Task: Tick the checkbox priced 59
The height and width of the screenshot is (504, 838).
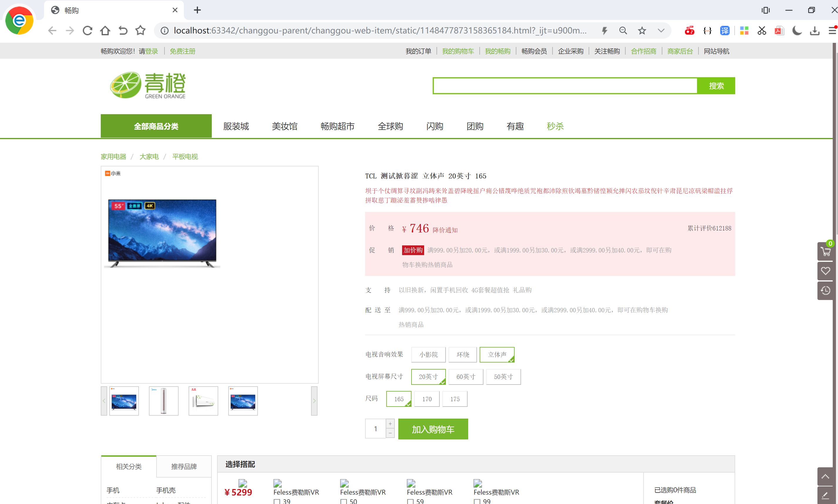Action: pyautogui.click(x=411, y=501)
